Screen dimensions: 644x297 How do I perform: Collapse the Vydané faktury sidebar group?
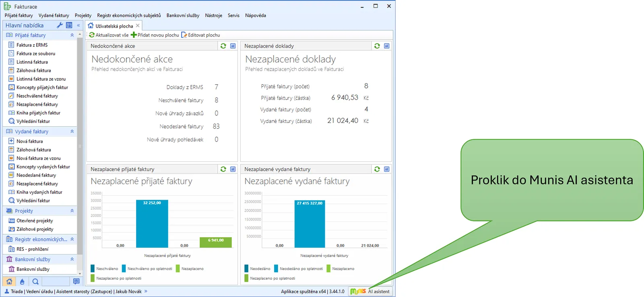point(72,131)
